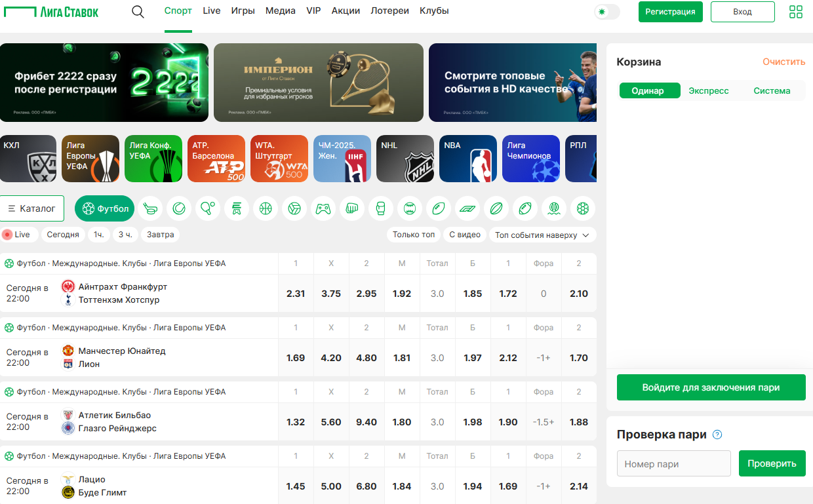The height and width of the screenshot is (504, 813).
Task: Select the volleyball sport icon
Action: (x=294, y=208)
